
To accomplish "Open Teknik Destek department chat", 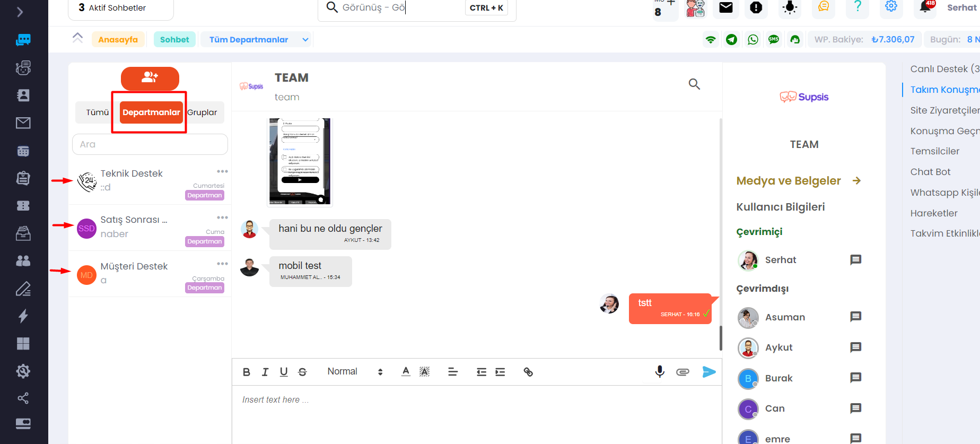I will tap(150, 182).
